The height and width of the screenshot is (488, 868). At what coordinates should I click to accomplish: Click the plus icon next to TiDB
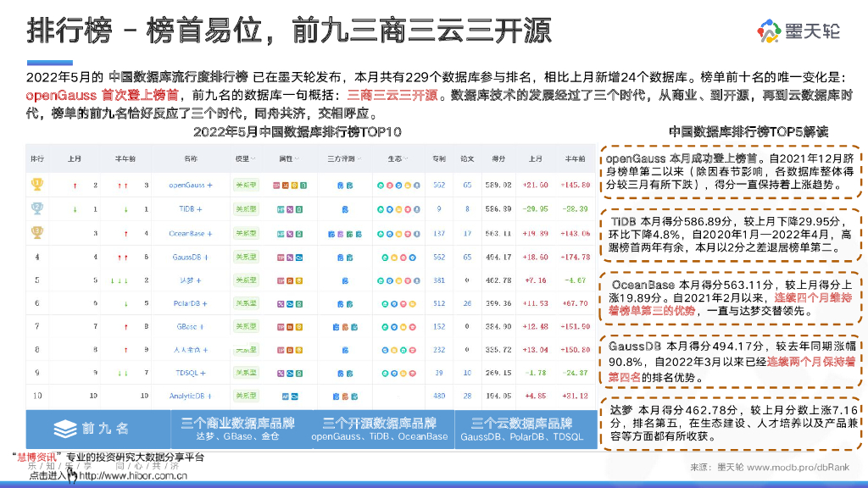(199, 209)
